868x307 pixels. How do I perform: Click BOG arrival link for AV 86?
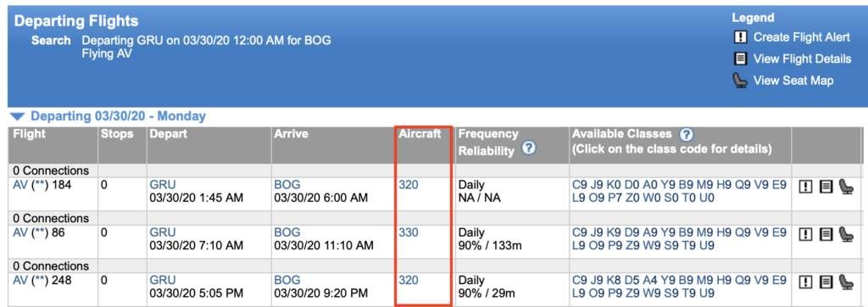pyautogui.click(x=287, y=232)
